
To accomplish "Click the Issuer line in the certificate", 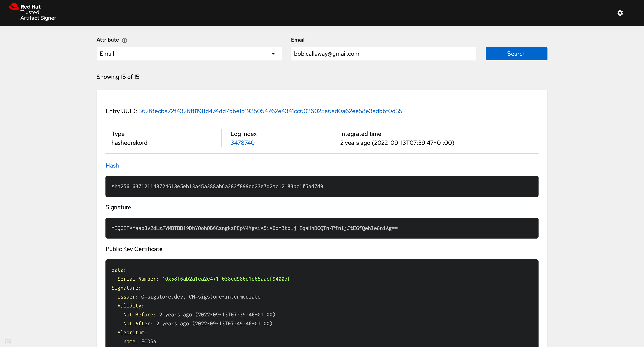I will [x=189, y=297].
